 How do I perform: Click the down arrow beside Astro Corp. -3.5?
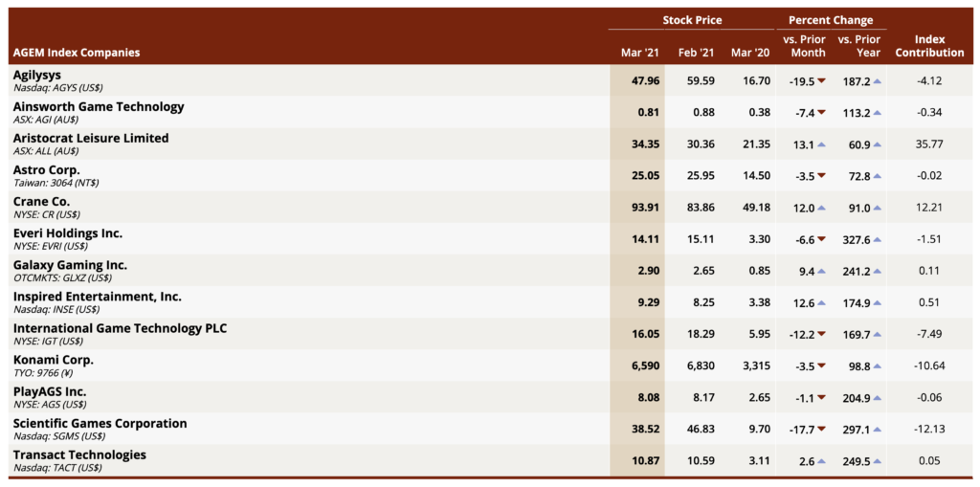click(821, 176)
